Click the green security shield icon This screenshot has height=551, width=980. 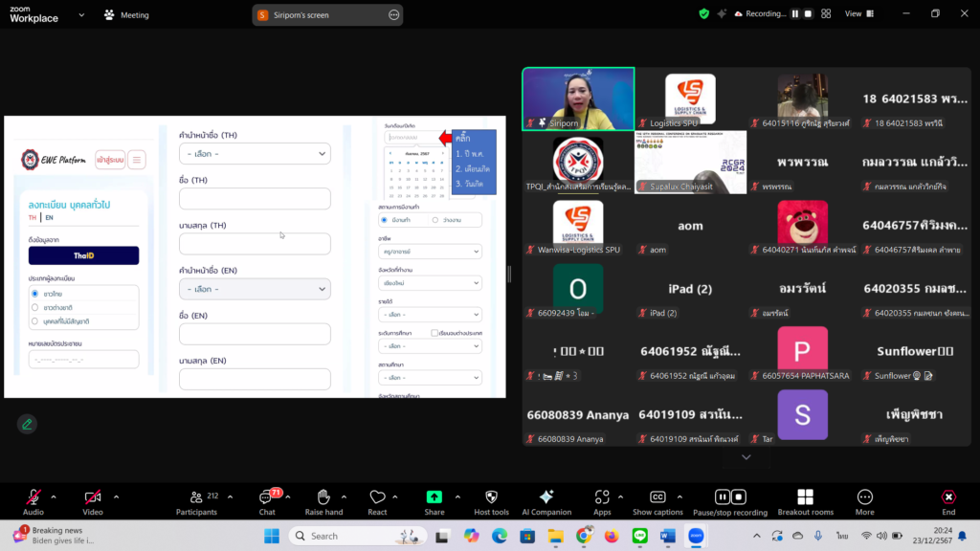tap(704, 13)
